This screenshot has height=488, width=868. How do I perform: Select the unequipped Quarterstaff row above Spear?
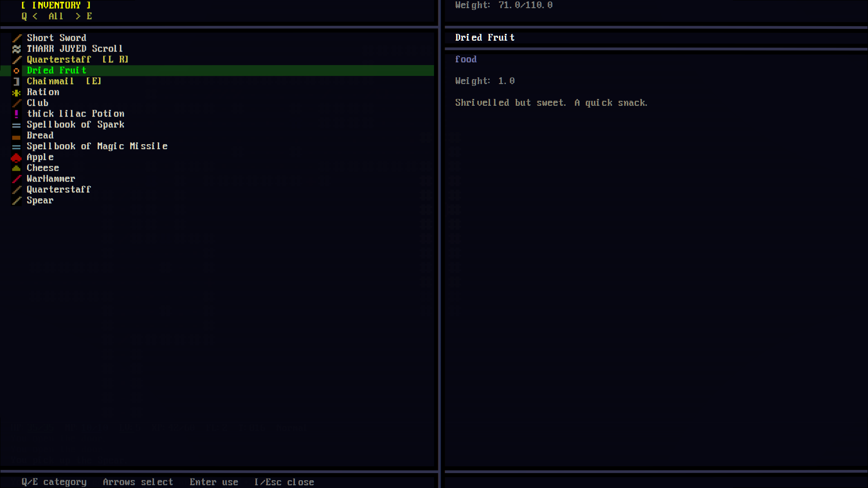(x=217, y=190)
